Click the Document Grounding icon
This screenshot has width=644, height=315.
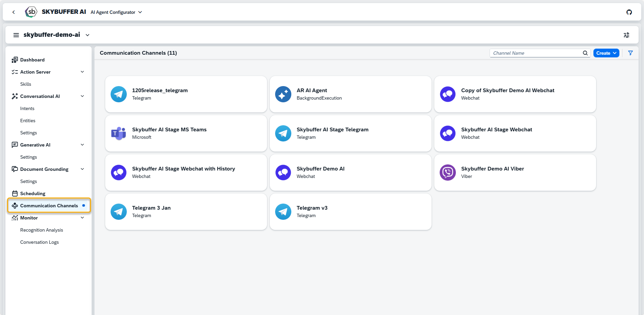point(15,169)
